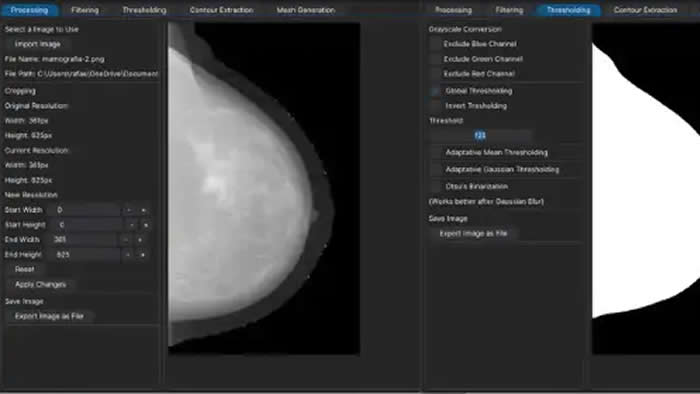
Task: Open the Mesh Generation tab
Action: [305, 10]
